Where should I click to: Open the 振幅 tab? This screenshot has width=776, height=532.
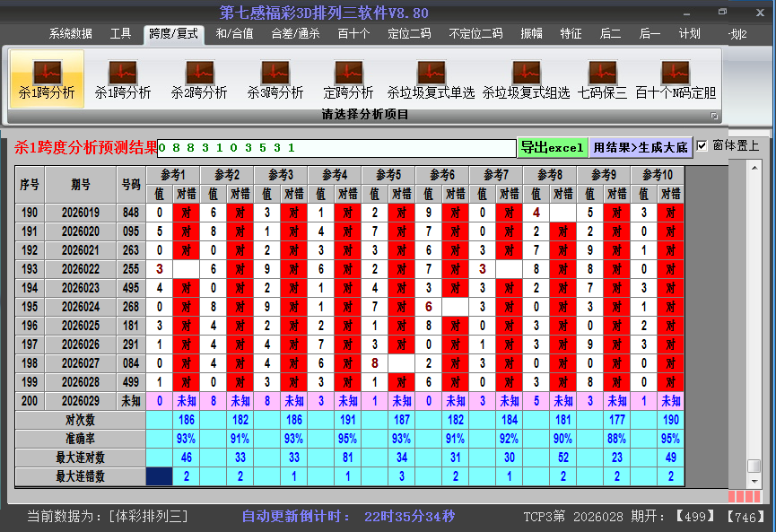532,34
